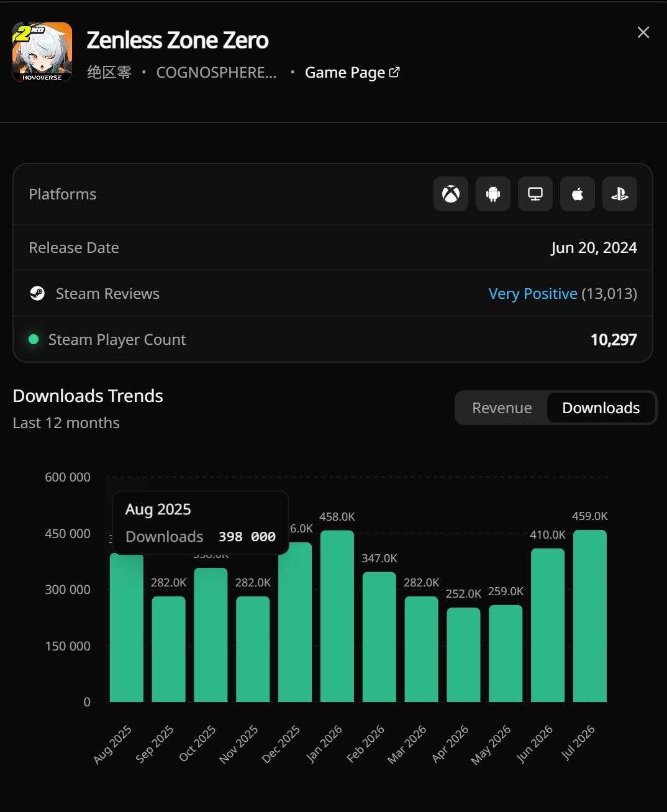
Task: Click the 459.0K label above Jul 2026
Action: [x=590, y=516]
